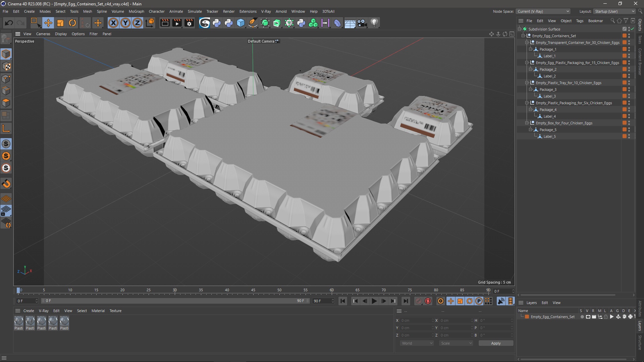Click the Render View clapperboard icon
The height and width of the screenshot is (362, 644).
coord(165,23)
